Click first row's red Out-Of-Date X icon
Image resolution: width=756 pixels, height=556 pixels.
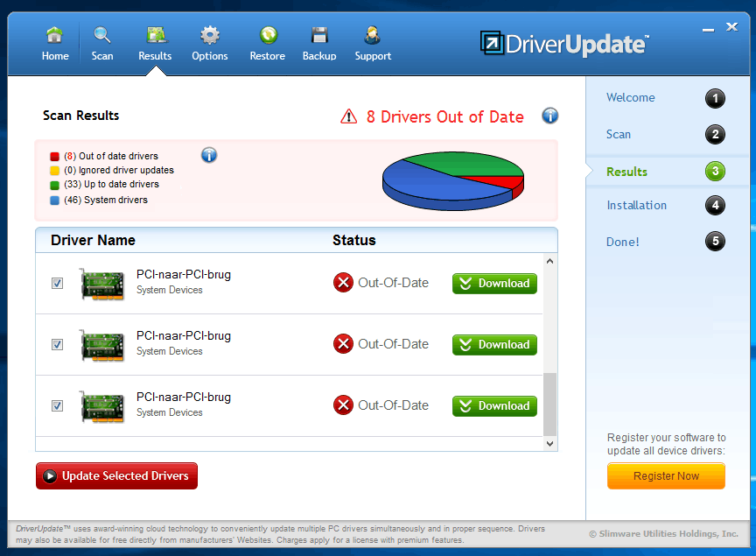pos(343,282)
